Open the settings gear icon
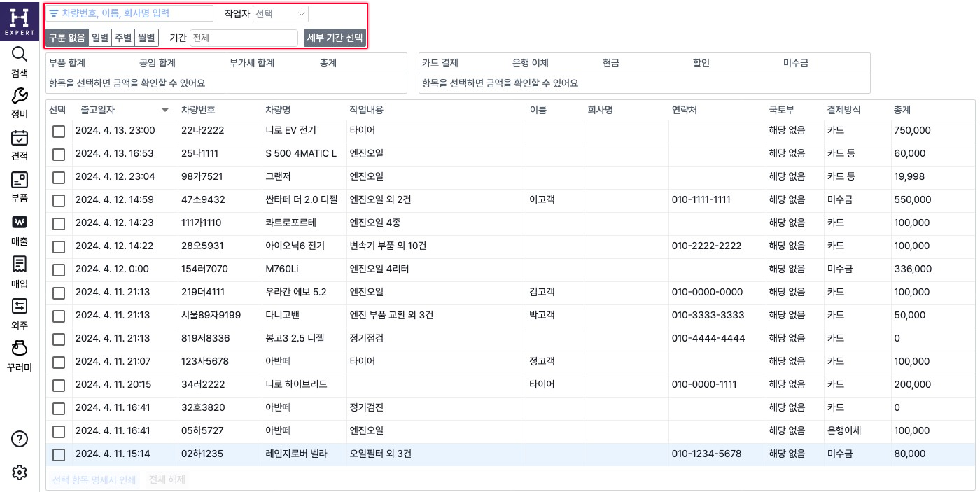 click(x=20, y=472)
